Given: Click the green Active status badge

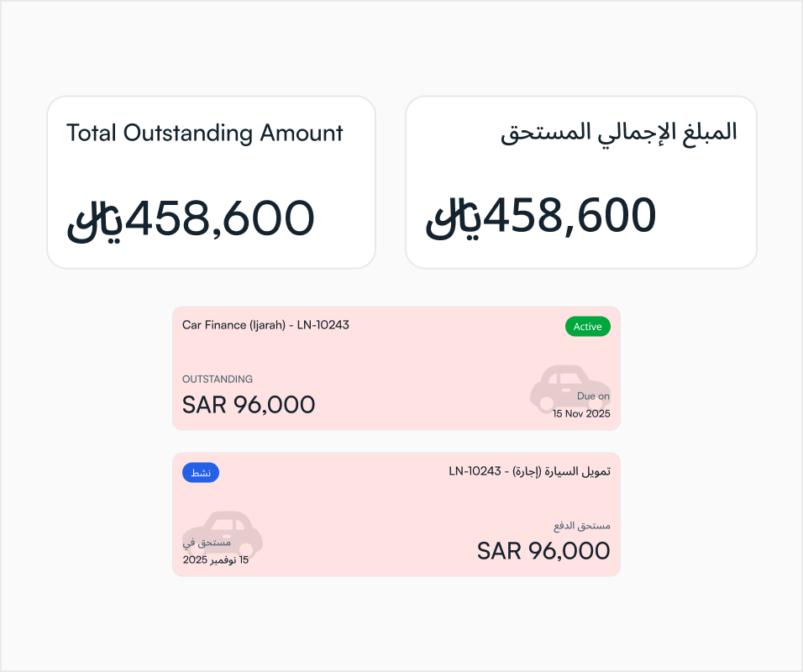Looking at the screenshot, I should click(x=587, y=327).
